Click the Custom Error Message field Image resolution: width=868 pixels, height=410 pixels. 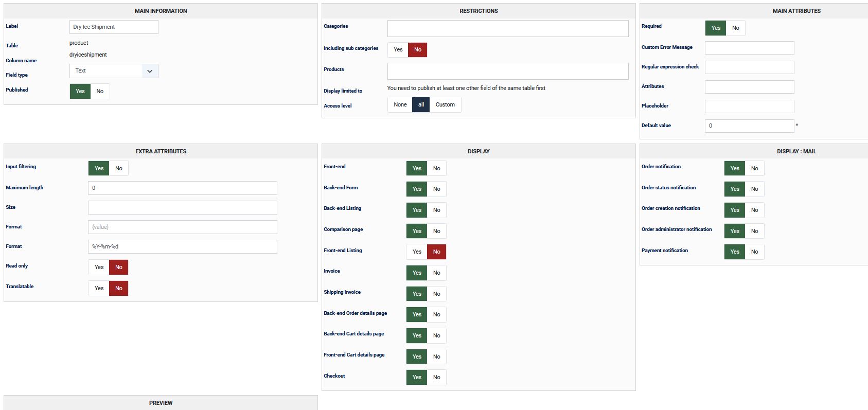tap(749, 48)
